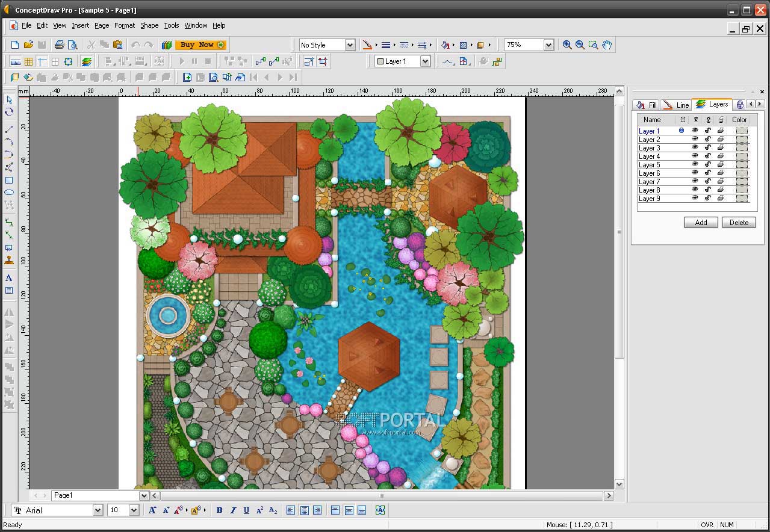Image resolution: width=770 pixels, height=532 pixels.
Task: Open the Arial font dropdown
Action: click(x=98, y=510)
